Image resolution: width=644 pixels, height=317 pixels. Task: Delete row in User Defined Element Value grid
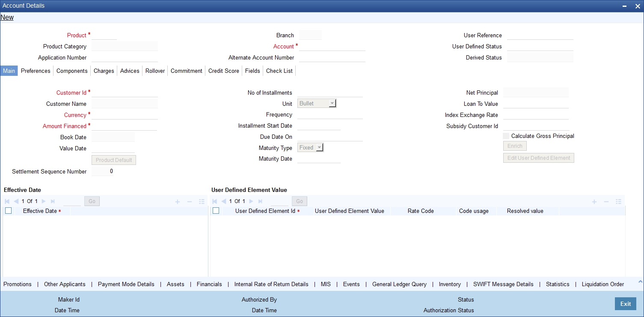click(x=606, y=201)
